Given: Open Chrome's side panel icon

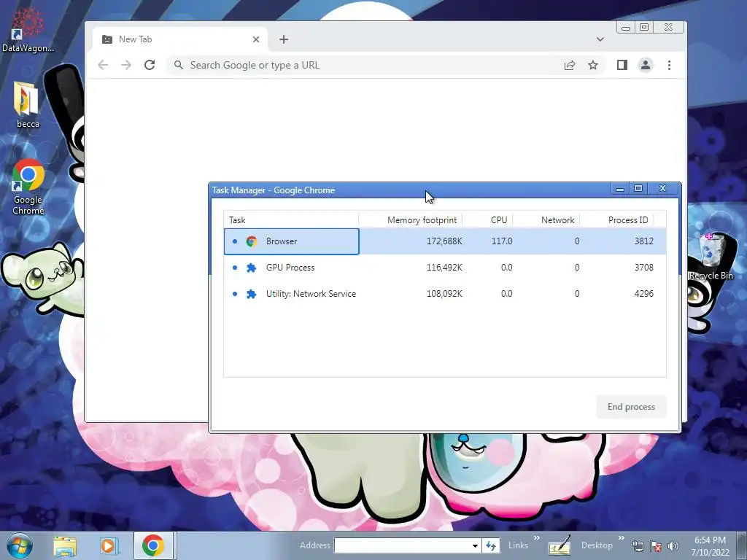Looking at the screenshot, I should [622, 65].
